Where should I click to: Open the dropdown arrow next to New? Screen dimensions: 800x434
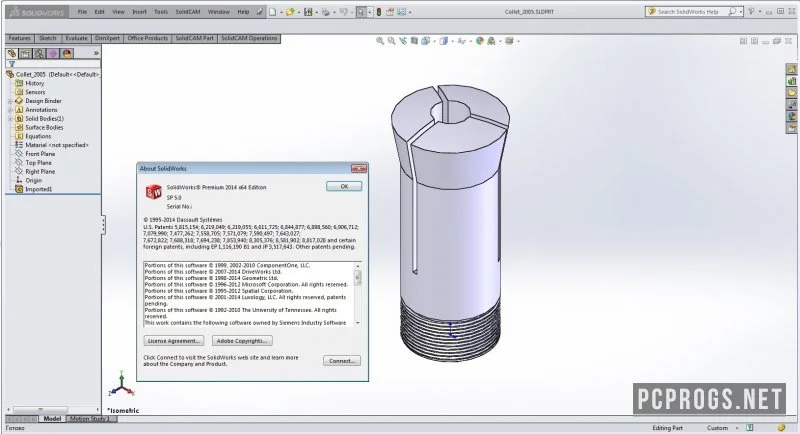tap(281, 12)
